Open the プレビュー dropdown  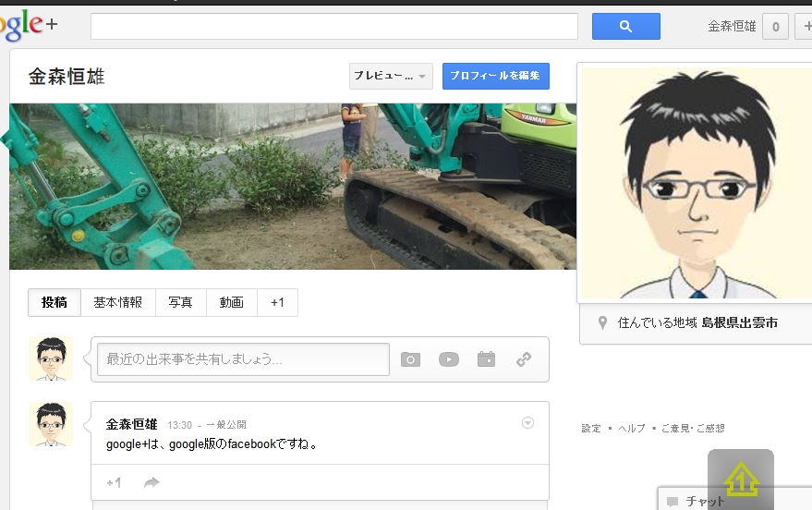point(391,76)
